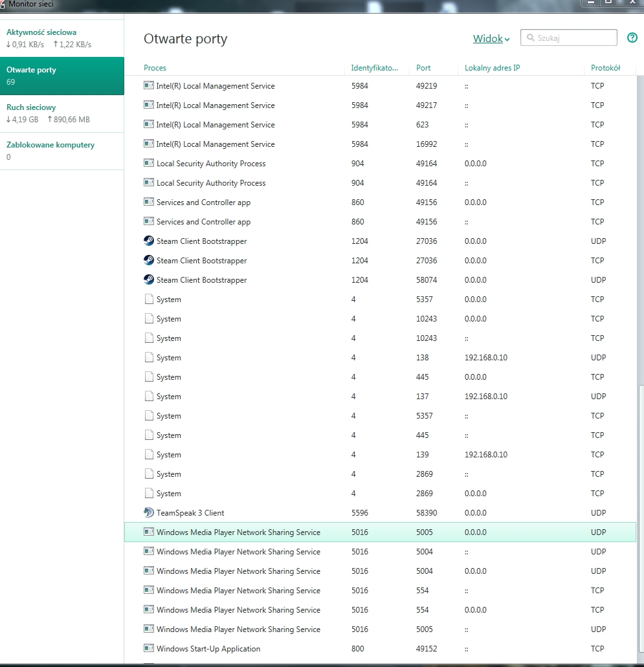Click the Intel Local Management Service icon for port 623
The height and width of the screenshot is (667, 644).
pos(149,124)
